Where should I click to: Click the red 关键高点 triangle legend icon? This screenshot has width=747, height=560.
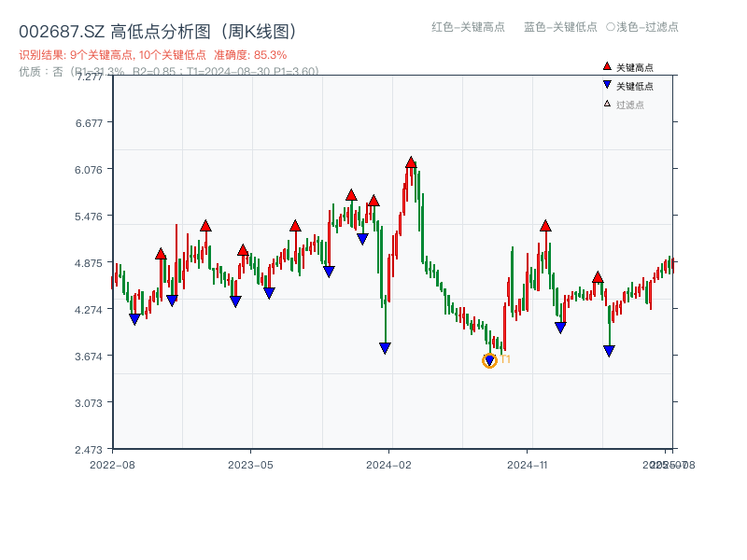pyautogui.click(x=607, y=66)
